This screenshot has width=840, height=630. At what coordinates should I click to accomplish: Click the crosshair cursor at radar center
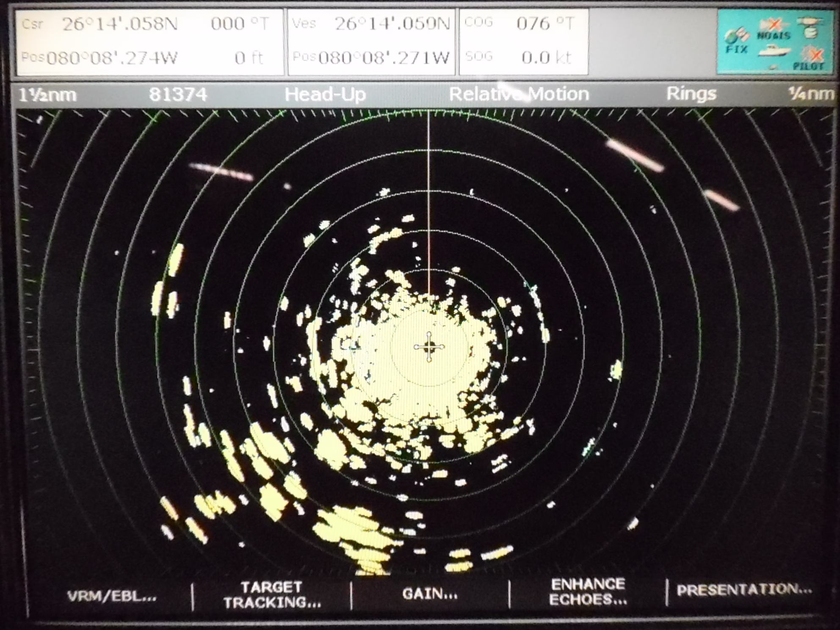pyautogui.click(x=429, y=347)
